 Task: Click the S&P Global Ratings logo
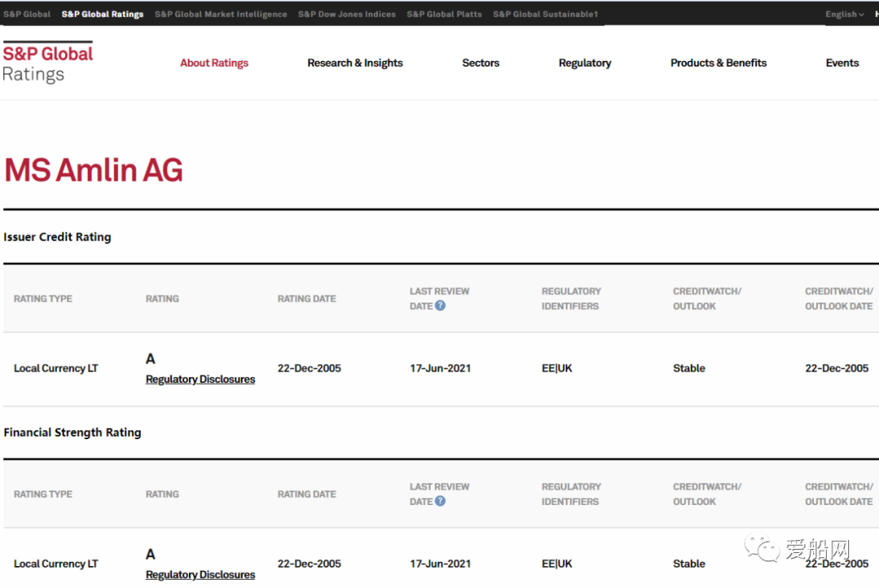48,62
